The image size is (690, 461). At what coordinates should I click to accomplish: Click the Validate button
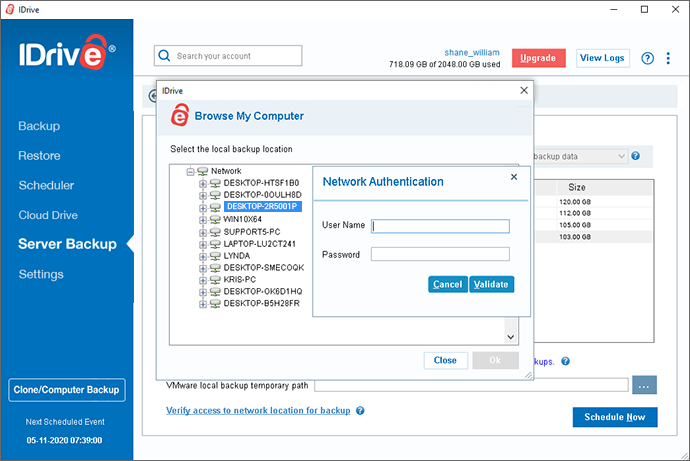[491, 284]
